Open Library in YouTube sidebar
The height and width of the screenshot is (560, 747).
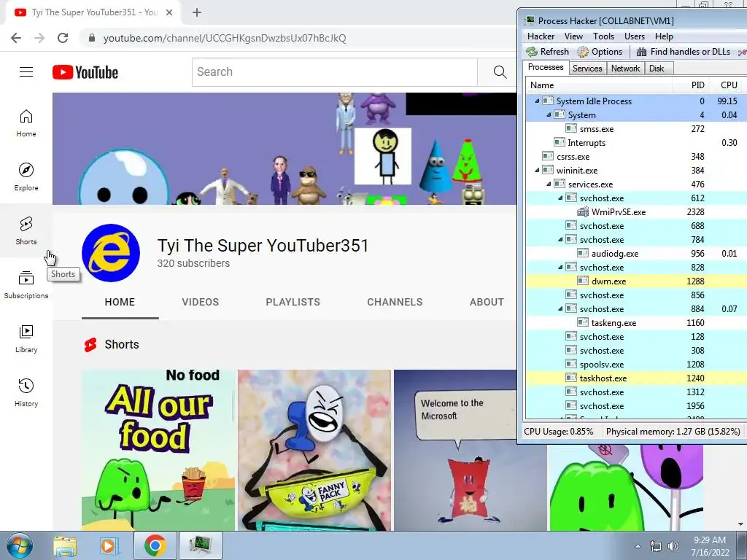pyautogui.click(x=26, y=338)
